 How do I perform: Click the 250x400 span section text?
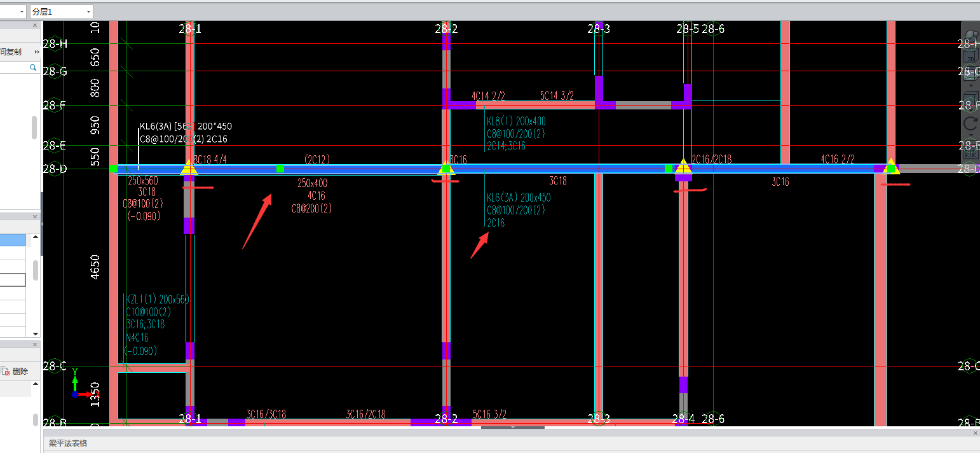312,183
